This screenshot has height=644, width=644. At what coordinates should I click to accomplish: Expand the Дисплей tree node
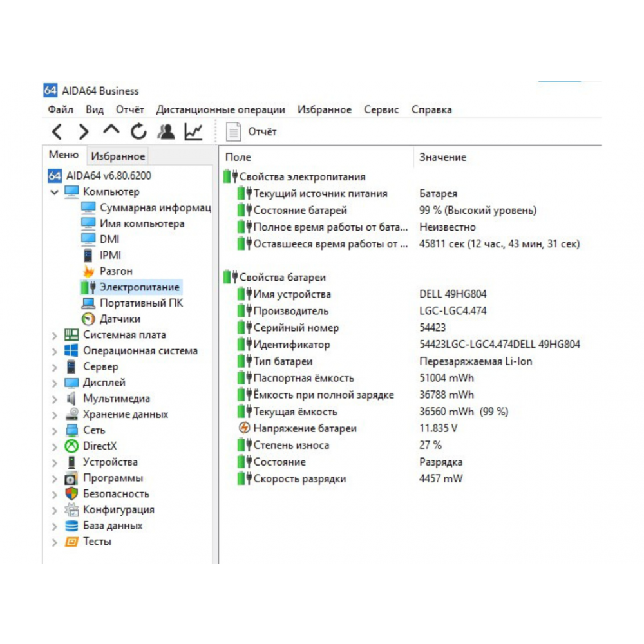point(55,383)
